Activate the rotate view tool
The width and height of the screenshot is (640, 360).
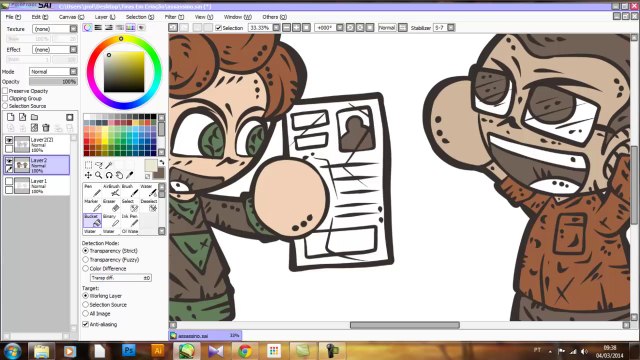click(x=109, y=175)
